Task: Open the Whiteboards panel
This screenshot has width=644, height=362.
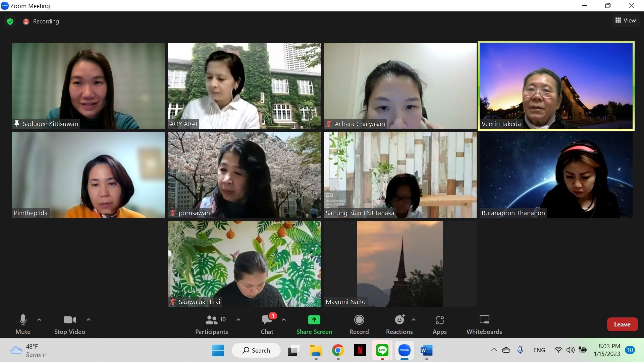Action: [x=484, y=324]
